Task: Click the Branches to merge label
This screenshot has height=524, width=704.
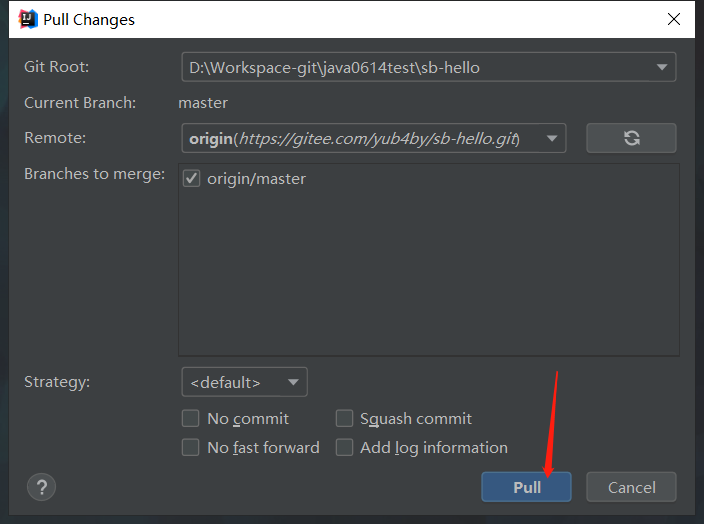Action: click(94, 174)
